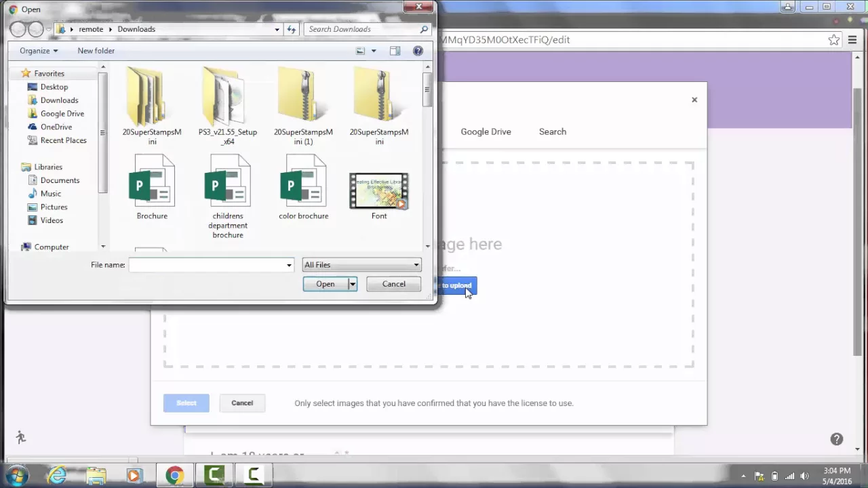This screenshot has height=488, width=868.
Task: Click the search magnifier icon in Search Downloads
Action: 424,29
